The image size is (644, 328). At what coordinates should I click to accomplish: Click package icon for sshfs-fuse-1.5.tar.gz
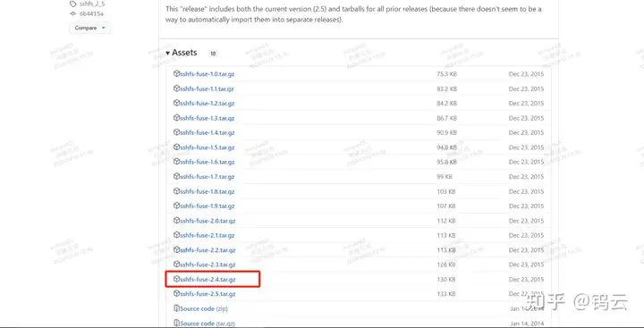pyautogui.click(x=176, y=147)
